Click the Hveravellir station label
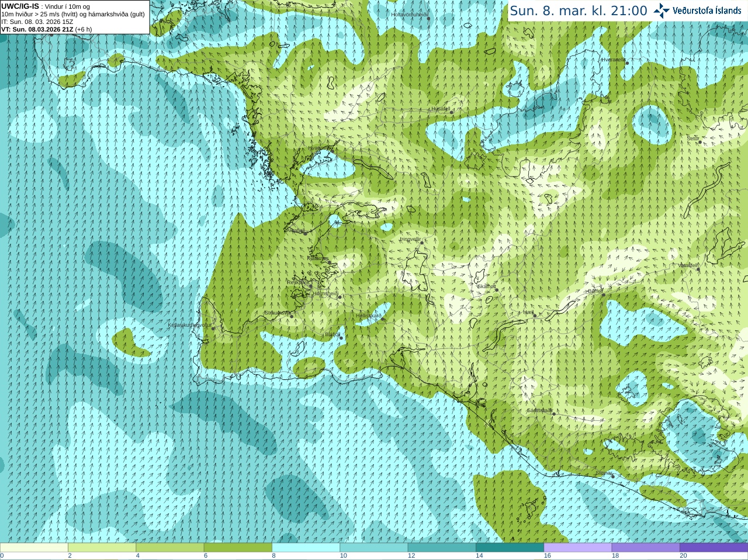The image size is (748, 560). point(614,60)
